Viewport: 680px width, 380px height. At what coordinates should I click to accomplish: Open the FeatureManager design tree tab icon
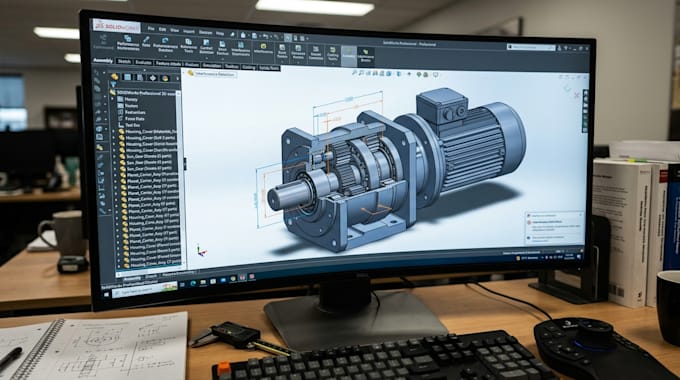(114, 76)
